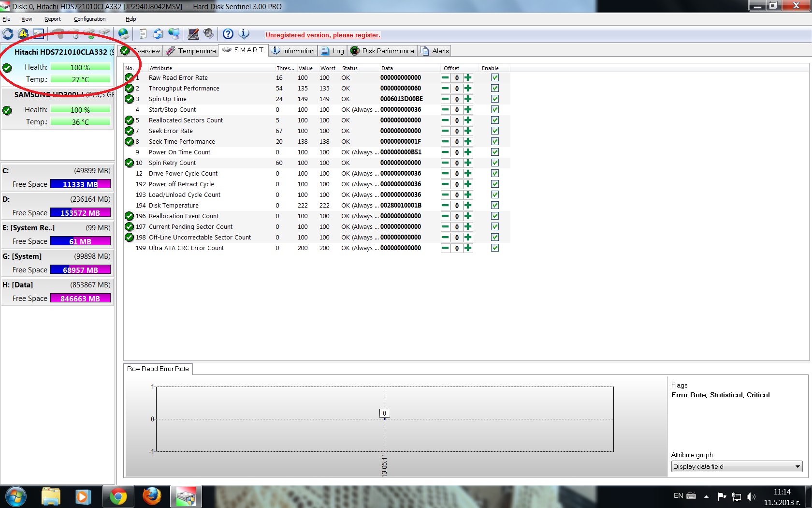Open the View menu
Screen dimensions: 812x508
pos(27,19)
